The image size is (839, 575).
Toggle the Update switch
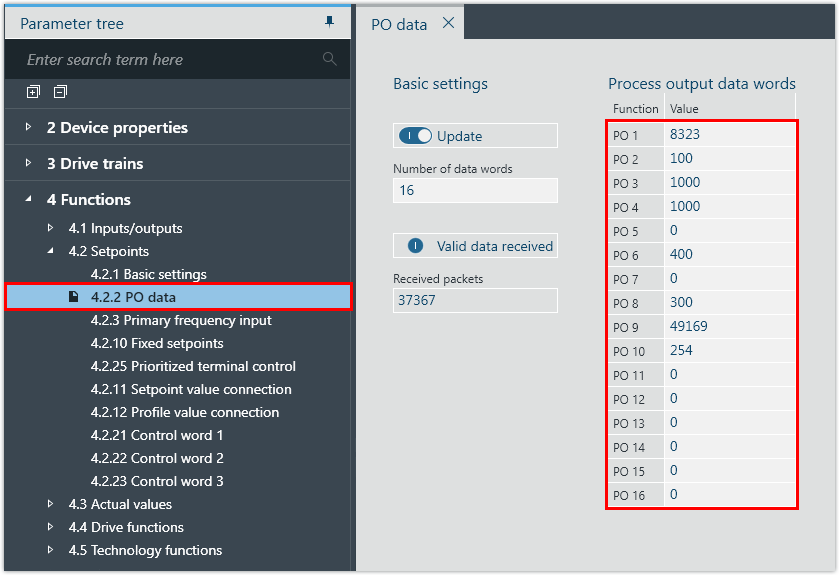[x=415, y=136]
